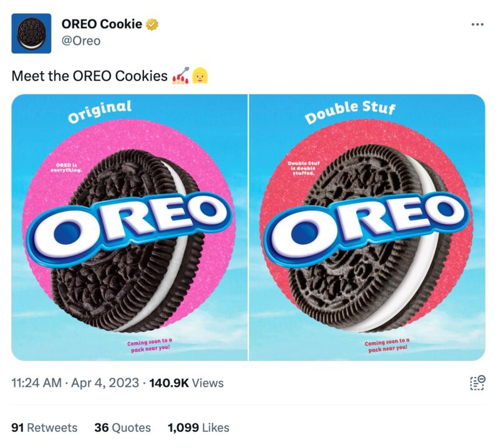This screenshot has width=499, height=448.
Task: Click the OREO profile avatar picture
Action: click(31, 34)
